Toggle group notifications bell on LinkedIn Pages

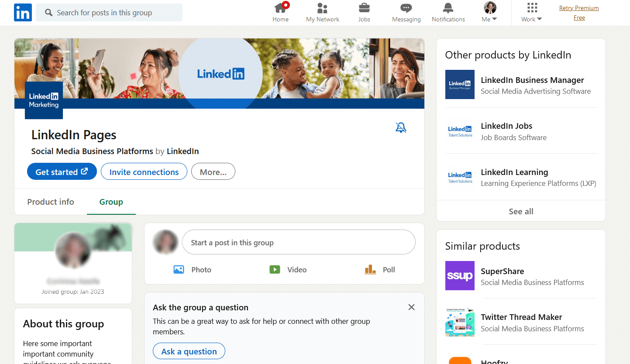[x=400, y=127]
